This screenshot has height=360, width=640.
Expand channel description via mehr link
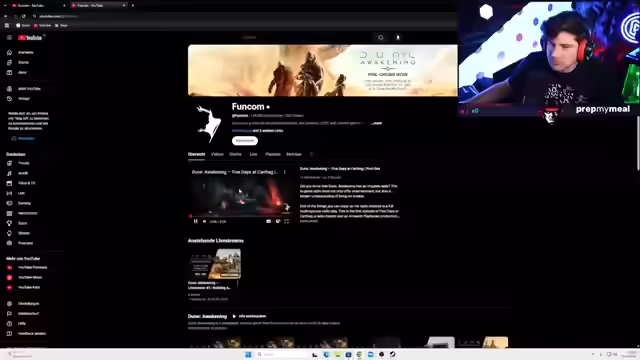(377, 123)
